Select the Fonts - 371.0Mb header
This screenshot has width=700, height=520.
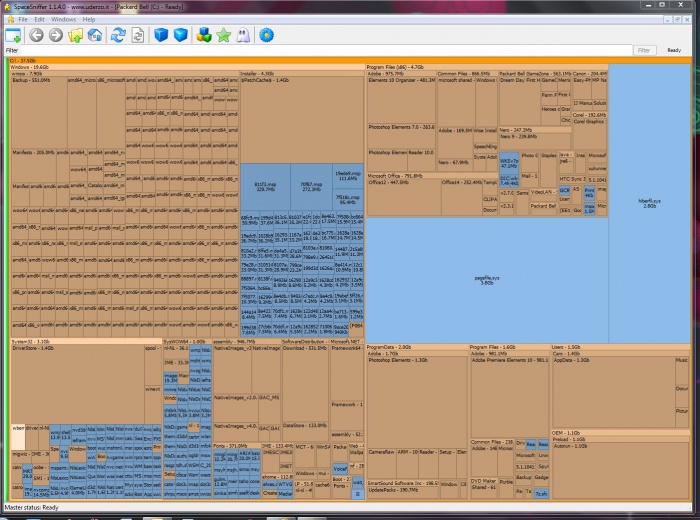[237, 446]
